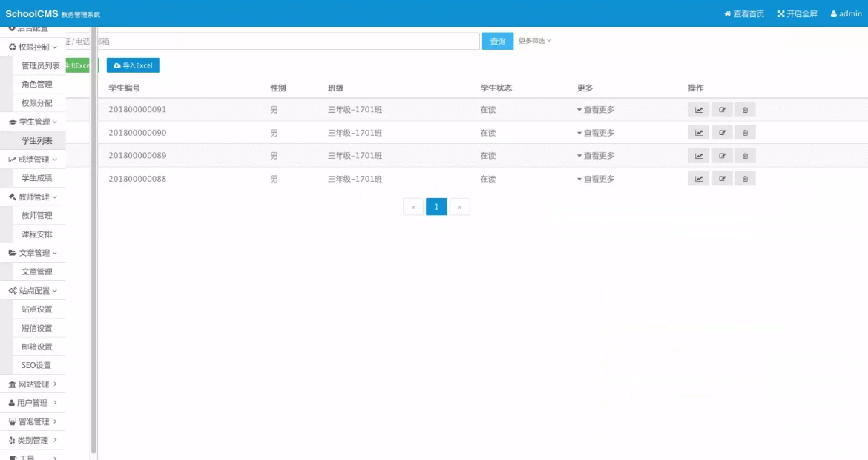868x460 pixels.
Task: Delete student 201800000090 record
Action: pos(745,133)
